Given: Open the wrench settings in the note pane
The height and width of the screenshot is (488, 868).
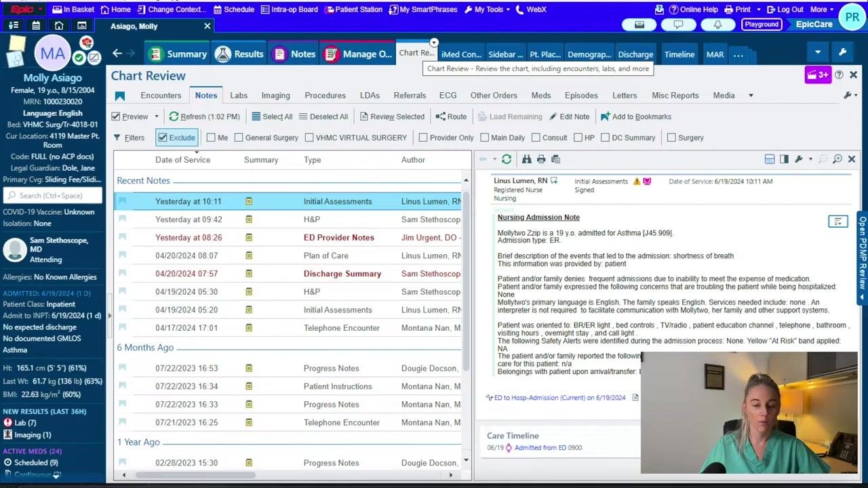Looking at the screenshot, I should coord(799,159).
